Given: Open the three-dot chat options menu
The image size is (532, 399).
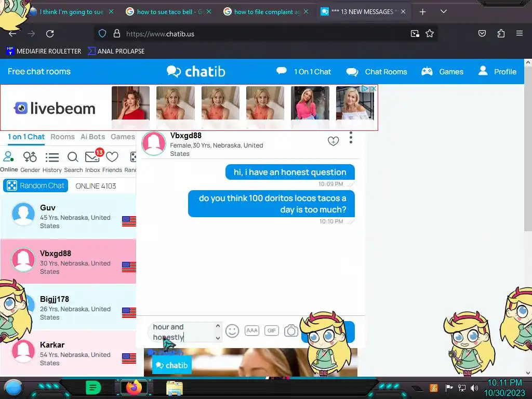Looking at the screenshot, I should pos(351,138).
